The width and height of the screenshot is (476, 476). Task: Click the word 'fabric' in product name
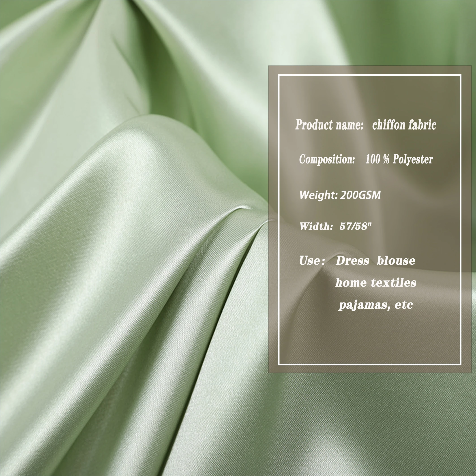pos(422,125)
